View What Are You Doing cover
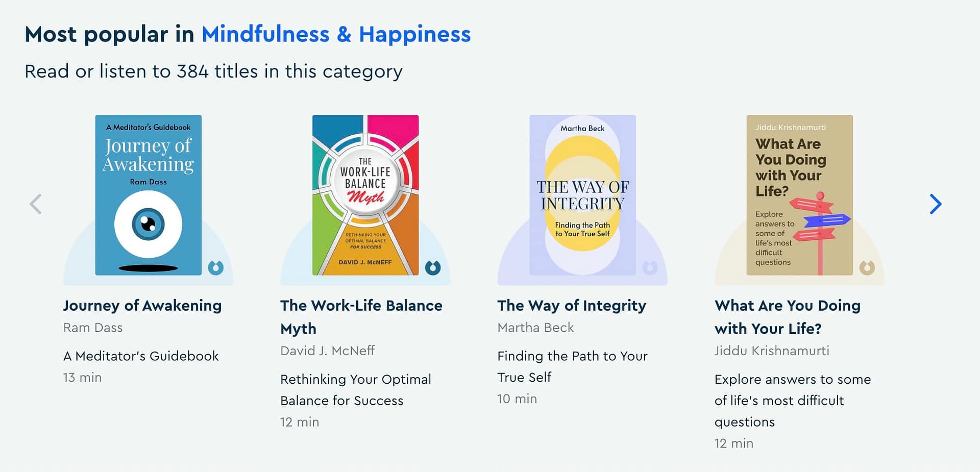 tap(799, 195)
